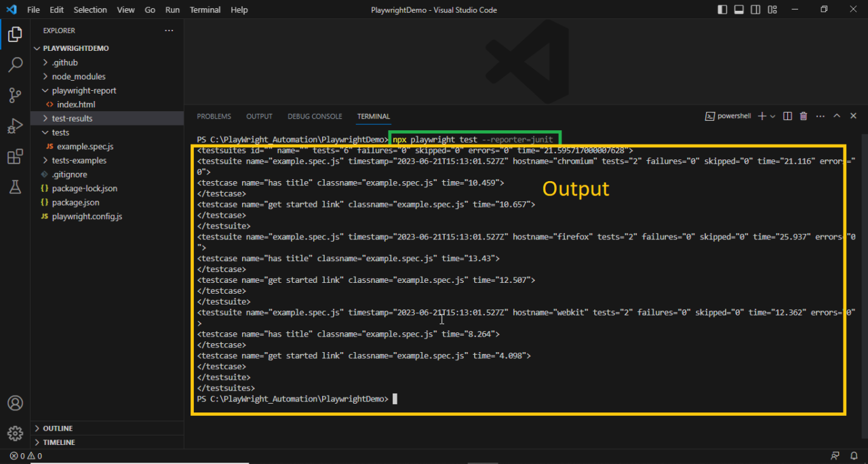Expand the node_modules folder
The image size is (868, 464).
point(78,77)
